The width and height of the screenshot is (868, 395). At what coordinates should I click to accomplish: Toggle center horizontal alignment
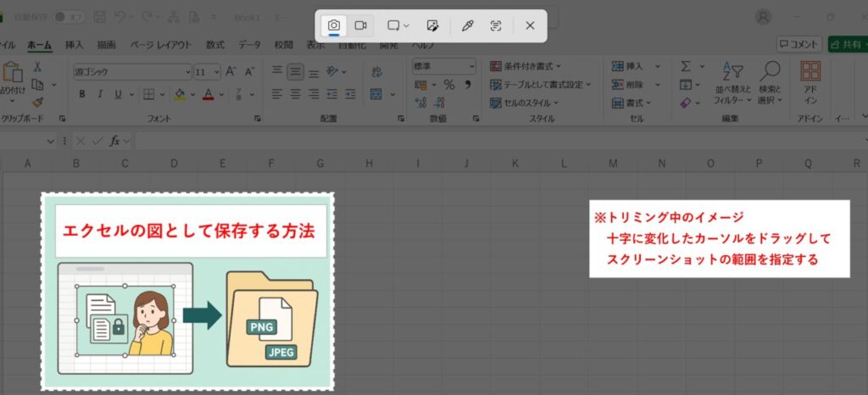[x=296, y=94]
